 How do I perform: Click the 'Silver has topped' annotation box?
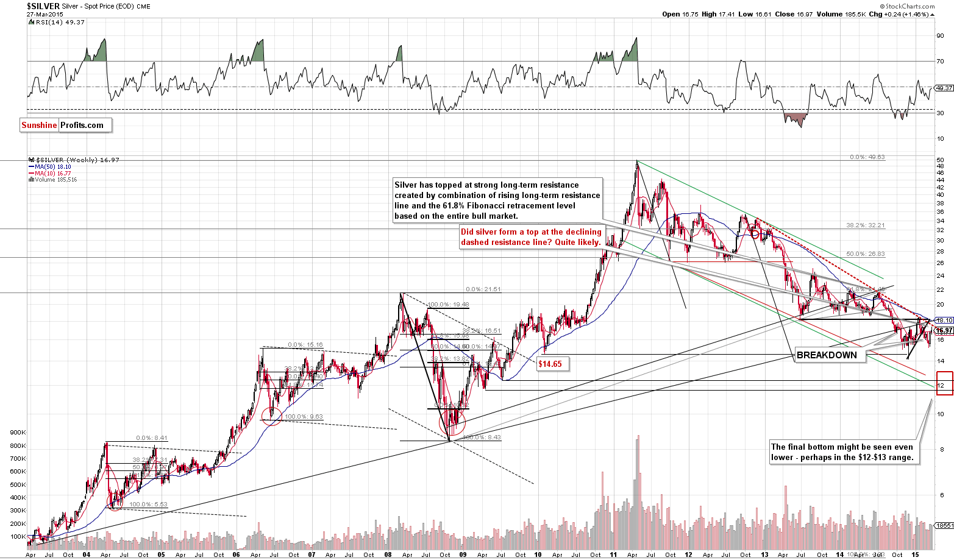(498, 200)
